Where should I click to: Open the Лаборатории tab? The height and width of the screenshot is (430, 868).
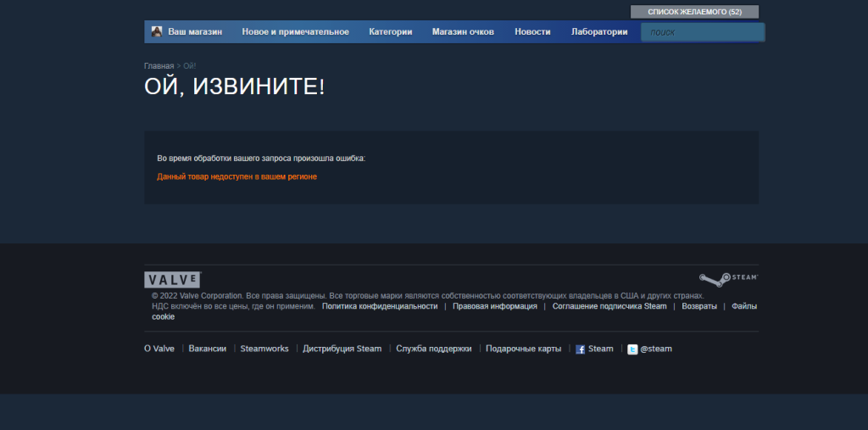pyautogui.click(x=599, y=31)
